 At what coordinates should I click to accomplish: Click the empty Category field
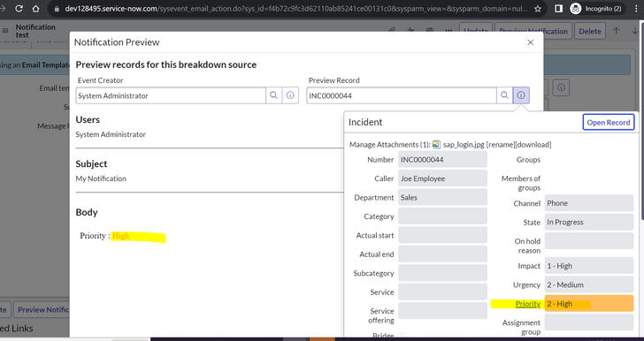[442, 216]
